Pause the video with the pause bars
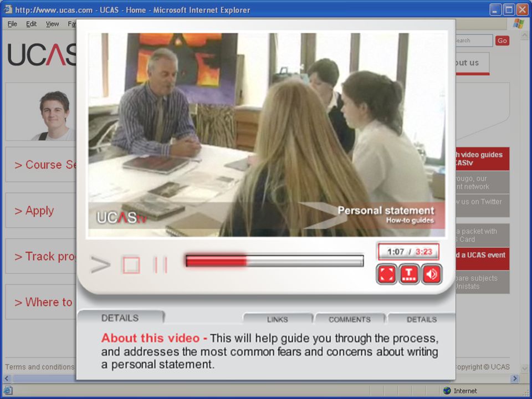Image resolution: width=532 pixels, height=399 pixels. [161, 265]
